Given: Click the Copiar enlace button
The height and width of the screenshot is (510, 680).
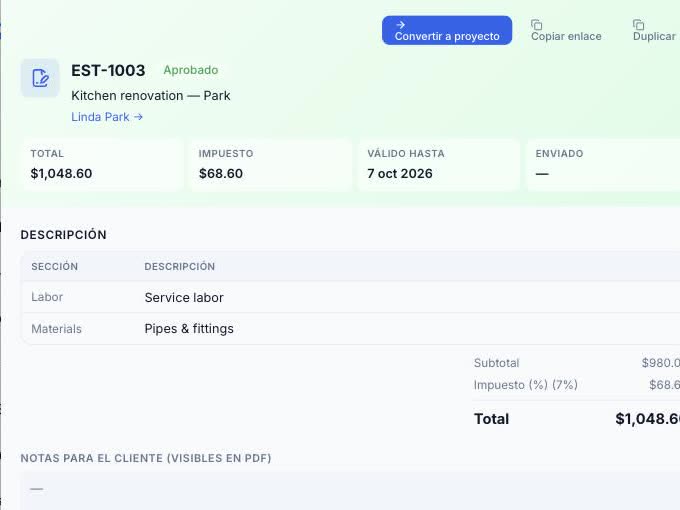Looking at the screenshot, I should tap(566, 30).
